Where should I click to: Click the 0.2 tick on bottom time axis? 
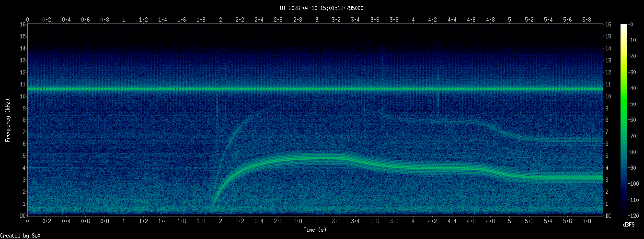pyautogui.click(x=47, y=222)
